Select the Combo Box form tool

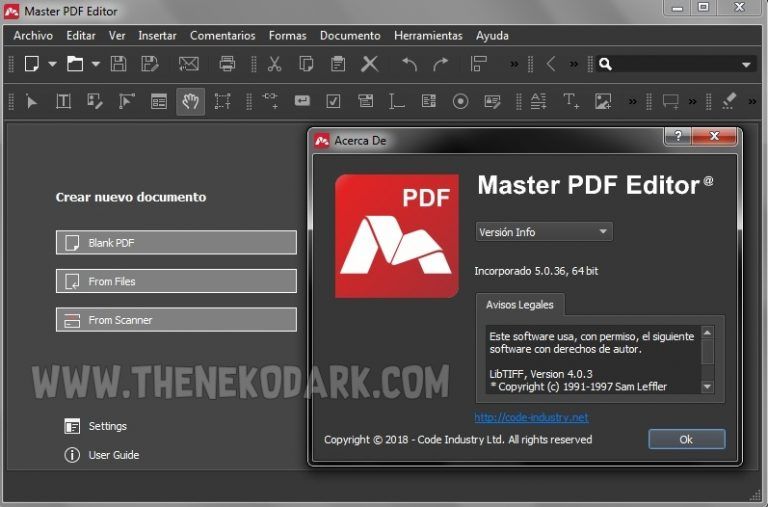(x=365, y=101)
